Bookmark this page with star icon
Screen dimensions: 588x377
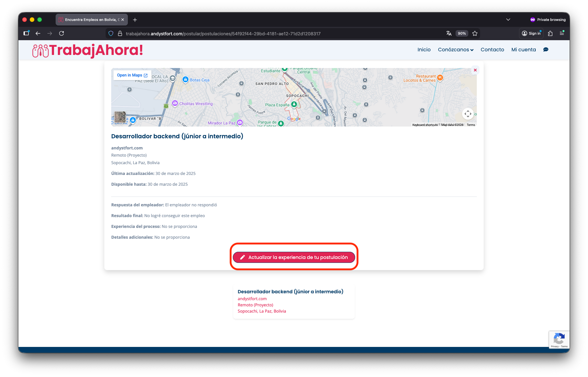[475, 33]
